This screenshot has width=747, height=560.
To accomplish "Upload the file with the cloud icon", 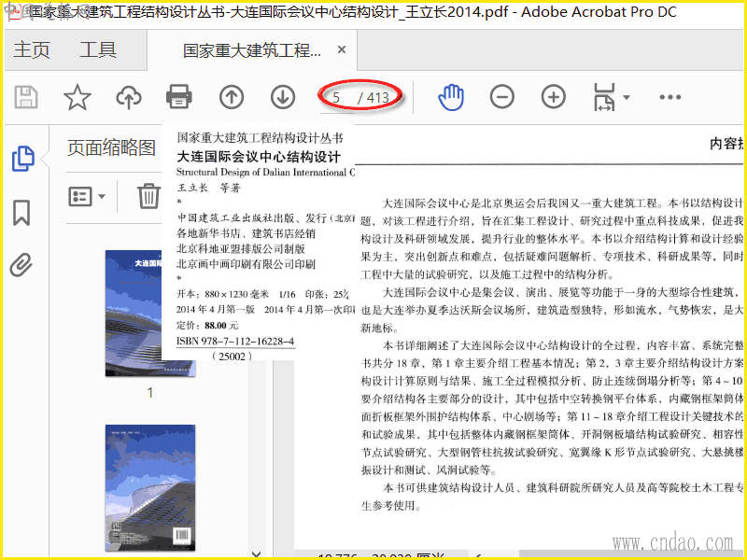I will pos(129,97).
